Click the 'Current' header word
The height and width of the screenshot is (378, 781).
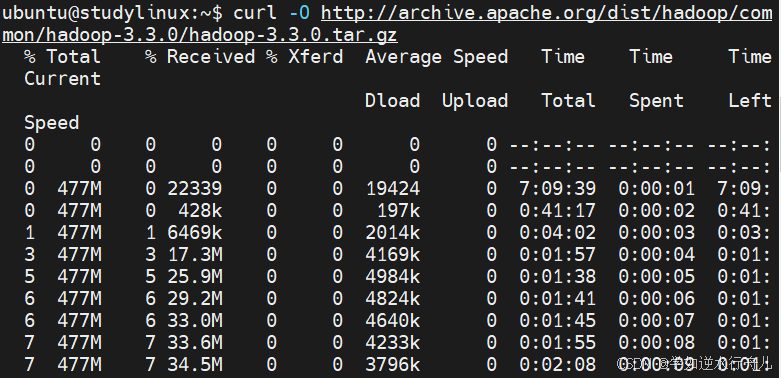(x=62, y=79)
